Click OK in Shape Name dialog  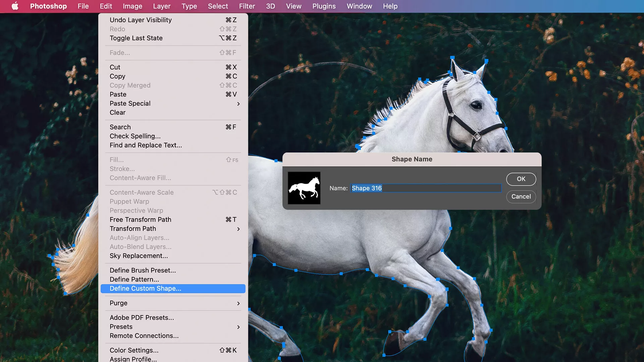(521, 179)
